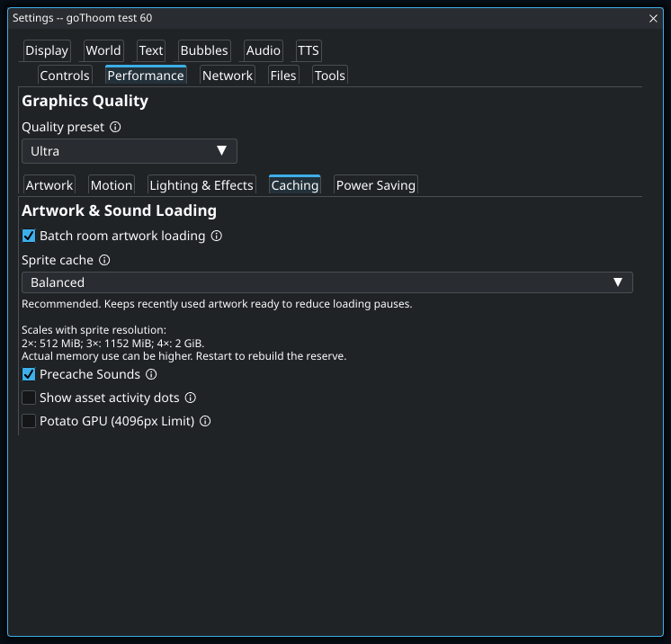The width and height of the screenshot is (671, 644).
Task: Select the Artwork sub-tab
Action: (x=49, y=185)
